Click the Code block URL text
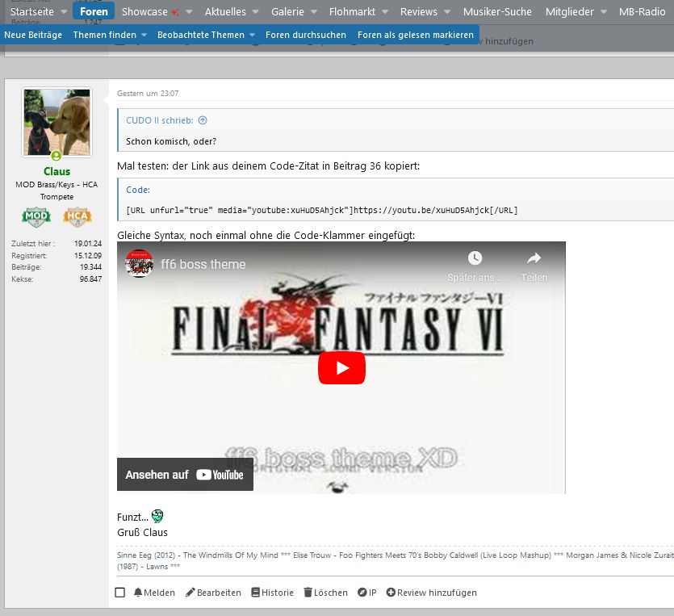This screenshot has height=616, width=674. coord(321,210)
